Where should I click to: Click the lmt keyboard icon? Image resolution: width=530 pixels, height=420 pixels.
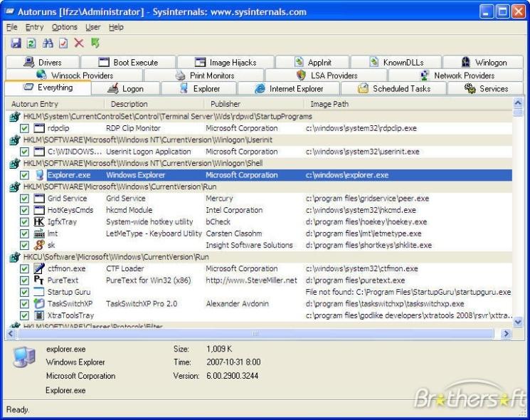[39, 233]
